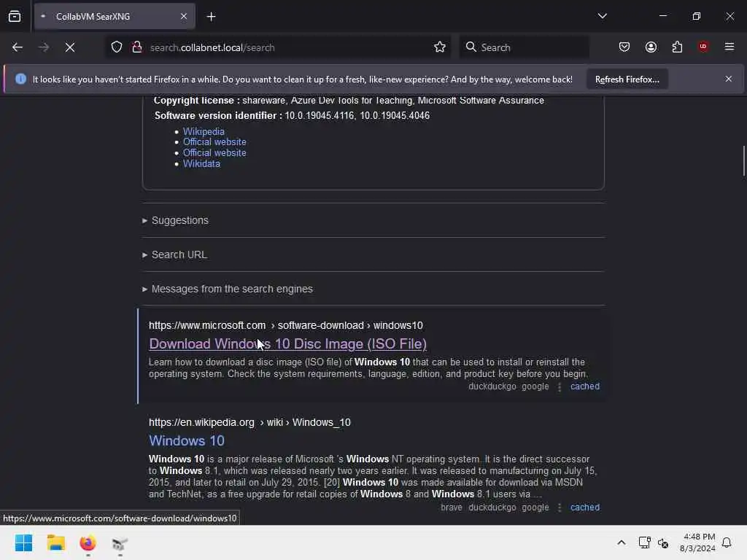747x560 pixels.
Task: Open the notification bell icon
Action: coord(727,542)
